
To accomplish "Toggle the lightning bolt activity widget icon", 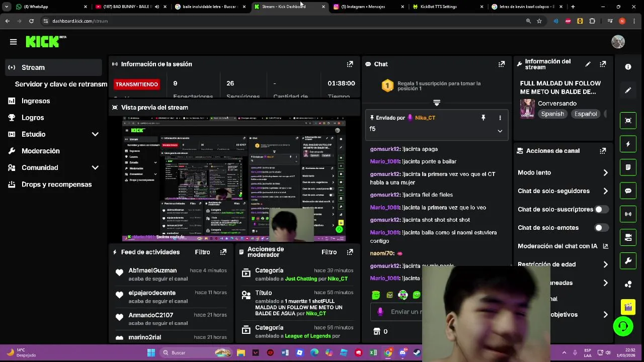I will [628, 144].
